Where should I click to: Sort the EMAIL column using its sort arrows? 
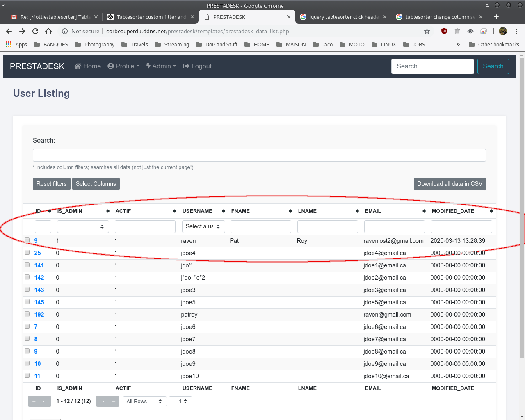(424, 211)
